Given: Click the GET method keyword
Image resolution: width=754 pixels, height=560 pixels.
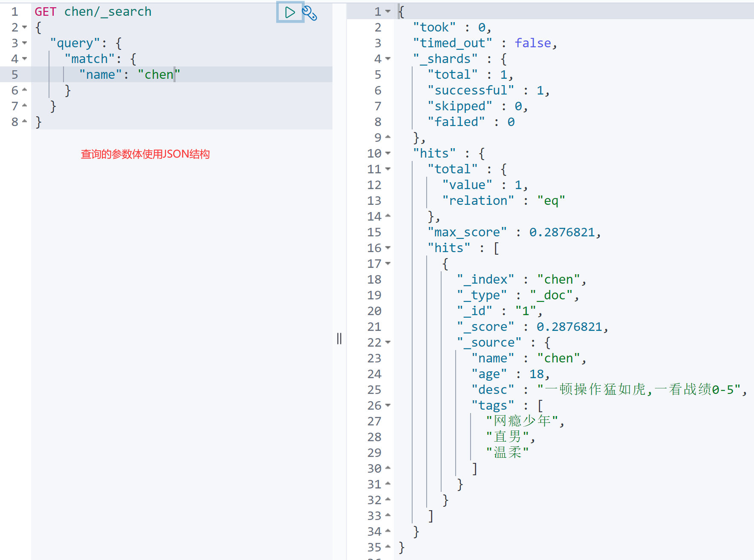Looking at the screenshot, I should [46, 11].
